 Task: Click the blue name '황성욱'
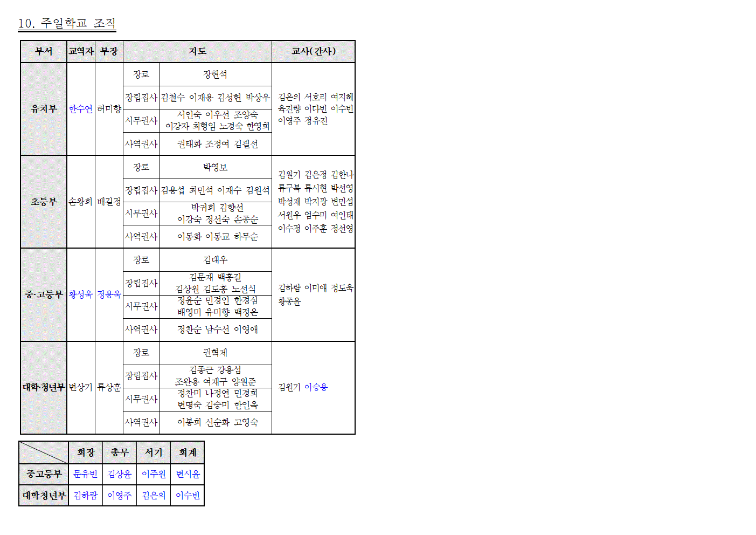pyautogui.click(x=81, y=294)
